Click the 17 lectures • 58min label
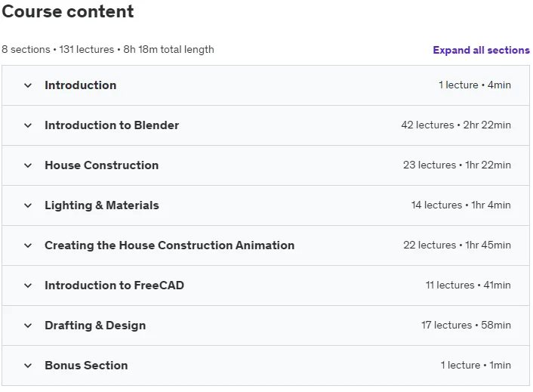Viewport: 533px width, 392px height. point(466,325)
